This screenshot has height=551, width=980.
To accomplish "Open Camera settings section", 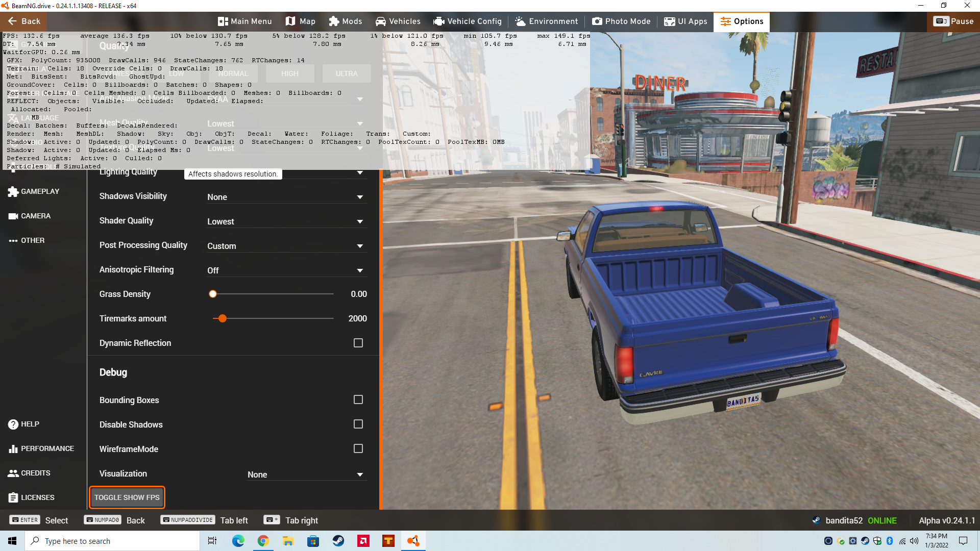I will pyautogui.click(x=30, y=216).
